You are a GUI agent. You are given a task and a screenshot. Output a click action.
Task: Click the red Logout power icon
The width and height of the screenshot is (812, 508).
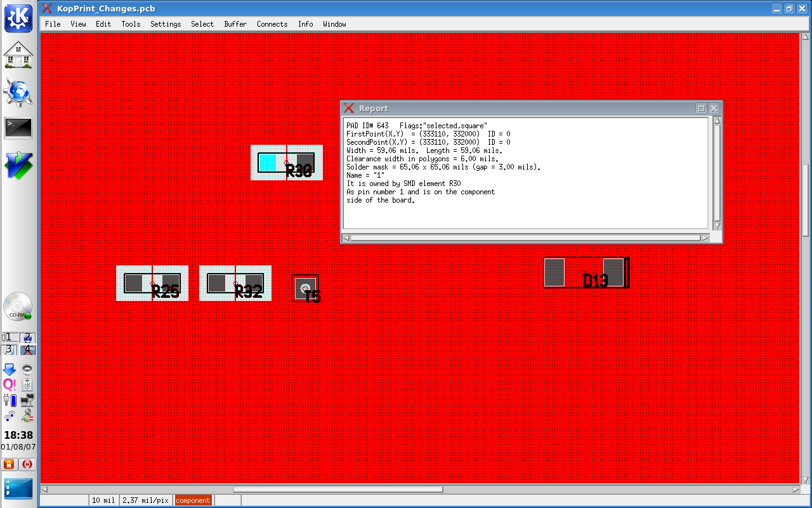(27, 464)
